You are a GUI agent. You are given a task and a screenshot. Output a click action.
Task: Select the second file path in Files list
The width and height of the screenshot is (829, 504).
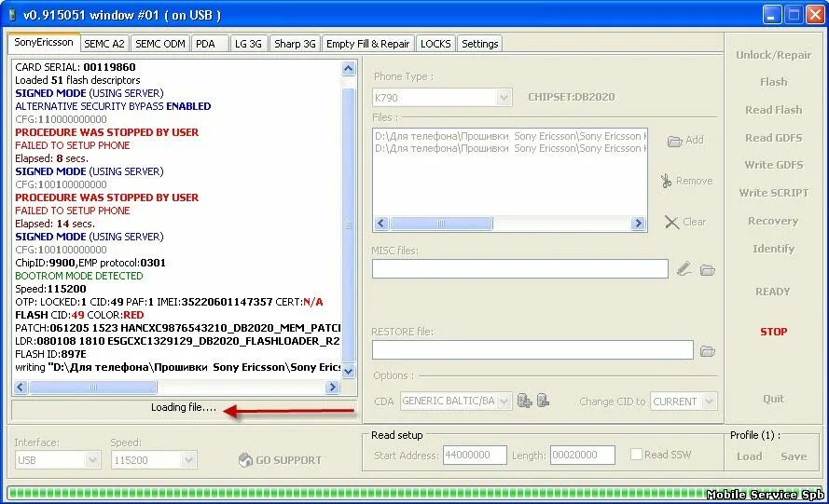pyautogui.click(x=510, y=148)
